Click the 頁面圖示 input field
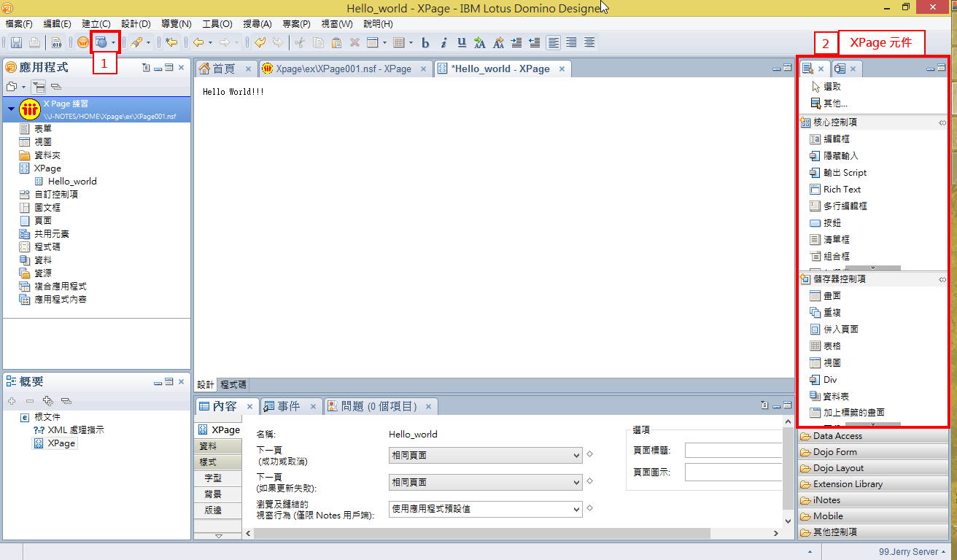957x560 pixels. point(733,472)
